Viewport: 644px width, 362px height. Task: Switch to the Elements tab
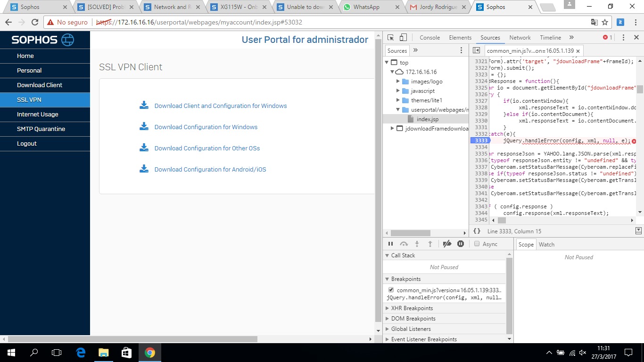coord(460,38)
